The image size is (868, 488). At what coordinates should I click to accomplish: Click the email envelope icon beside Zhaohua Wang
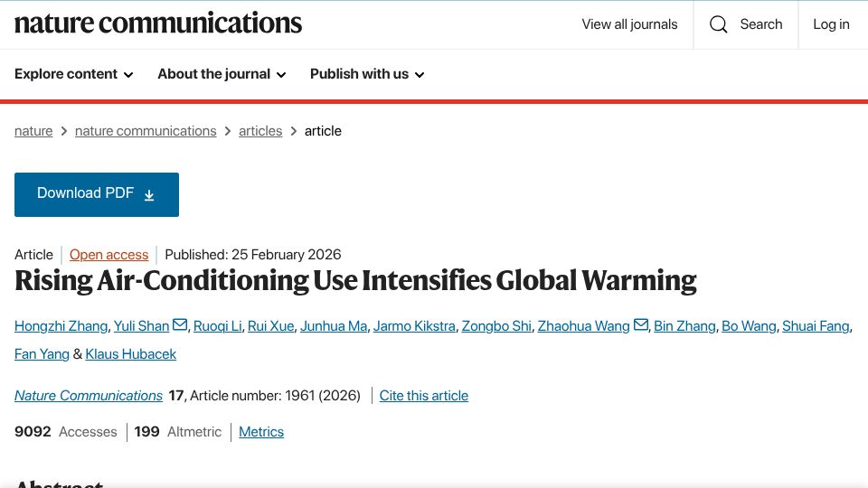tap(640, 324)
